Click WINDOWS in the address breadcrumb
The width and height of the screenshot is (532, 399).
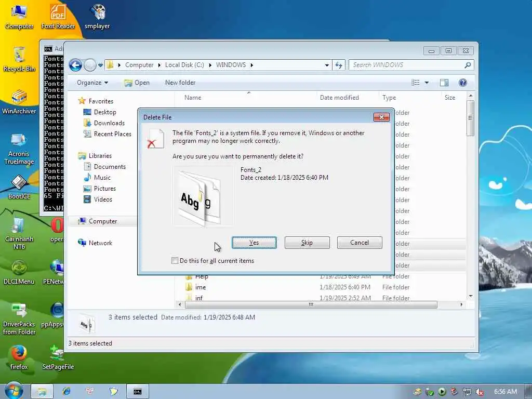[x=231, y=65]
